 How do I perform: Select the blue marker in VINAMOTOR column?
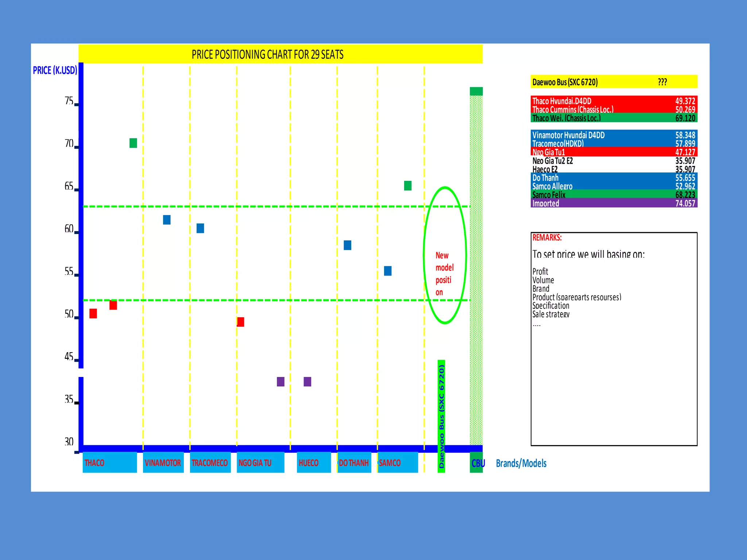[x=167, y=220]
